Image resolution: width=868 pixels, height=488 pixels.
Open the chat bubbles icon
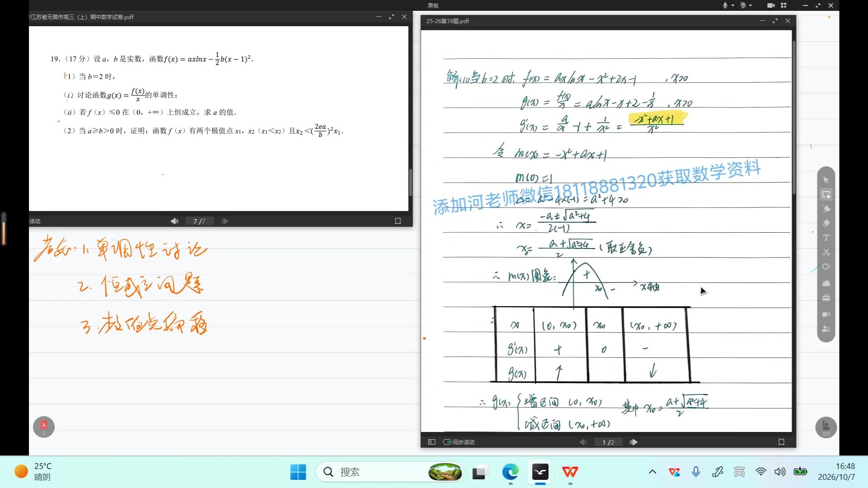pos(826,314)
